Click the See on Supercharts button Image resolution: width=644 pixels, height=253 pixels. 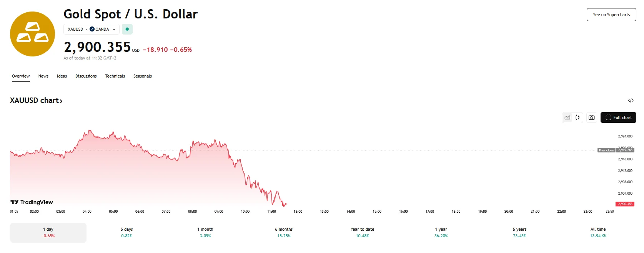click(611, 15)
